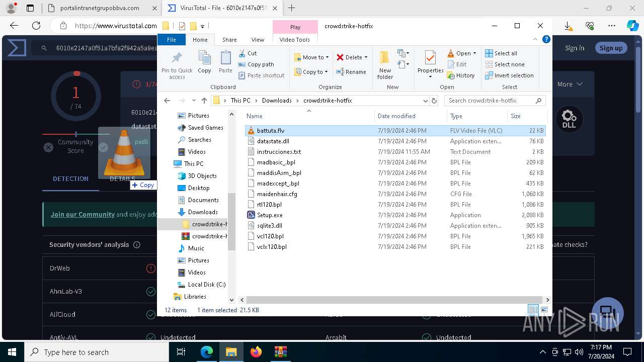Click Paste shortcut in ribbon
The image size is (644, 362).
click(x=261, y=75)
